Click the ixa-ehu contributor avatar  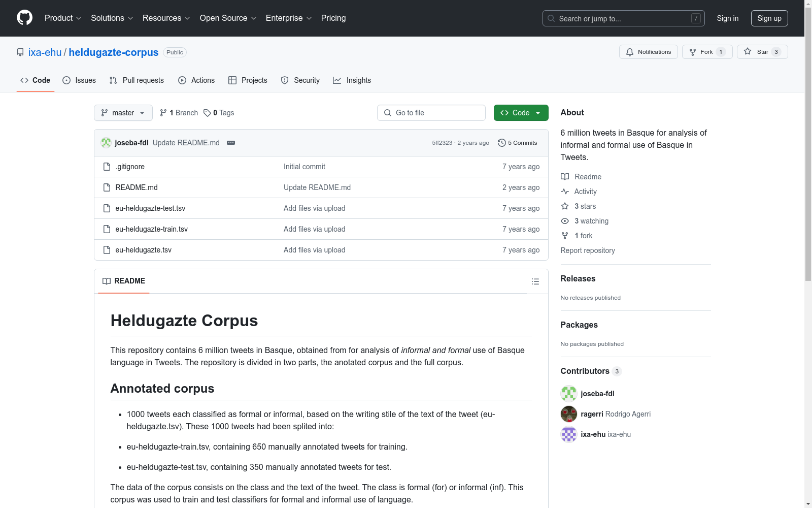point(569,434)
